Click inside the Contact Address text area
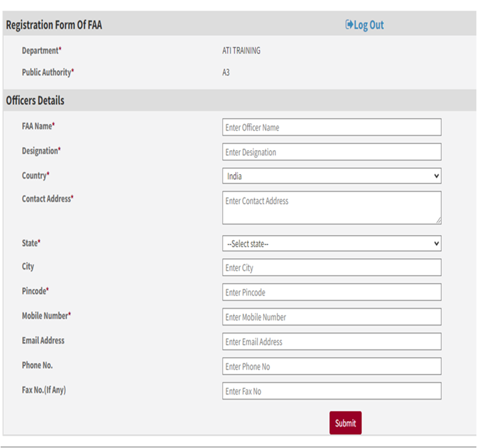 coord(332,207)
